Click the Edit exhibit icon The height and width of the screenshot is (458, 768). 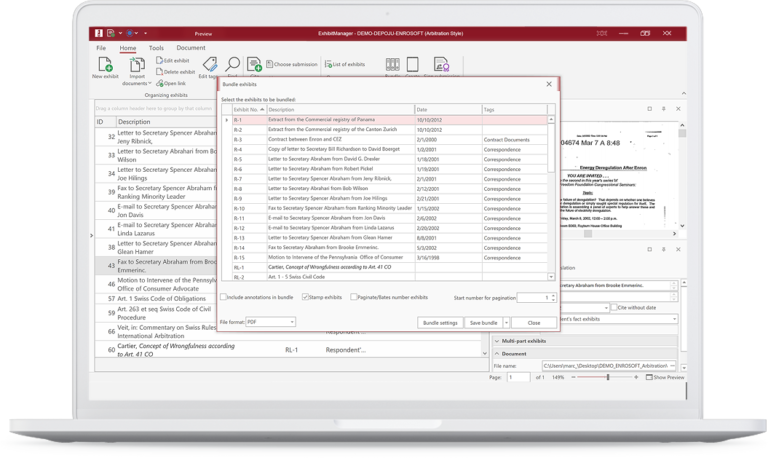[x=160, y=60]
